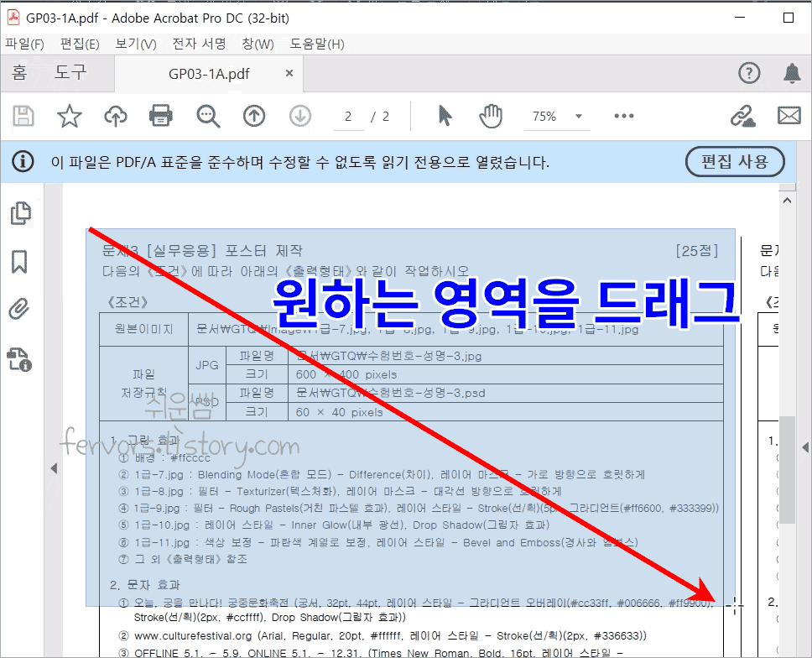Collapse the view with the left side arrow

[54, 468]
